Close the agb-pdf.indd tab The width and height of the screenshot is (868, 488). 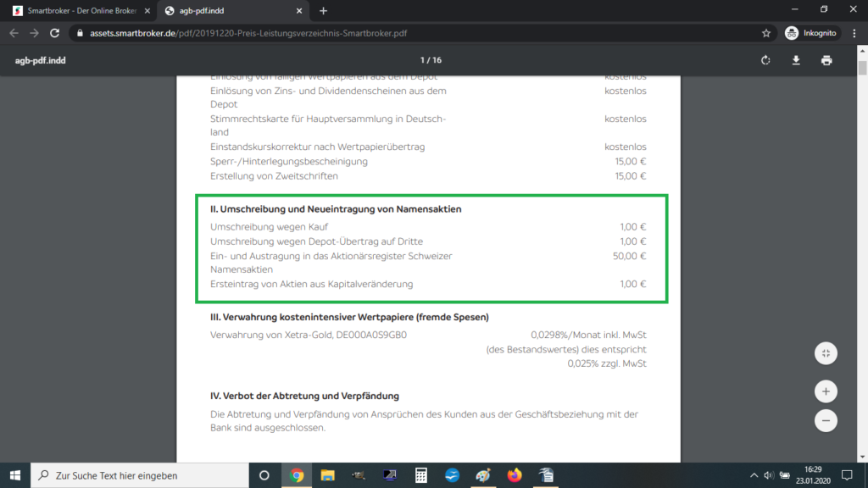(299, 10)
